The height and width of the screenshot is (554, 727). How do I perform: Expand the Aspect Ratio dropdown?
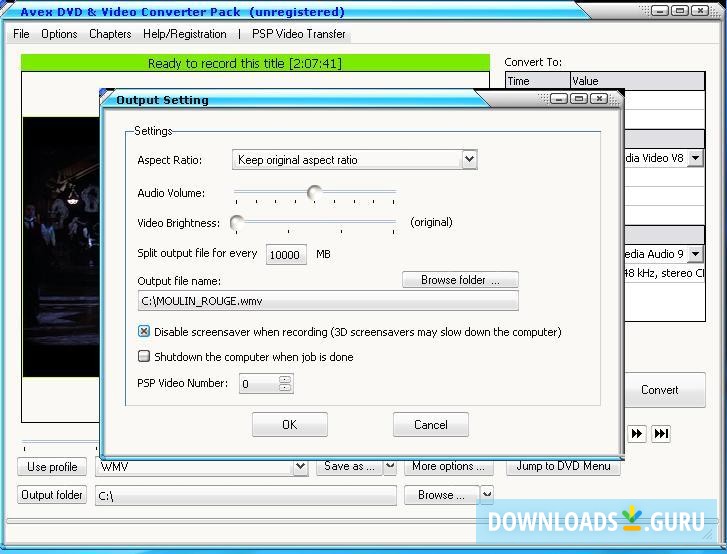tap(469, 159)
